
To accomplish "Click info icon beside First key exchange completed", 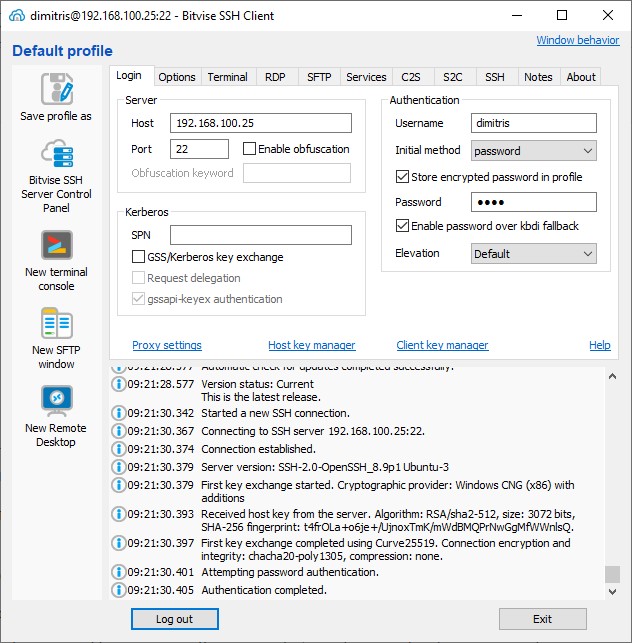I will pyautogui.click(x=119, y=543).
